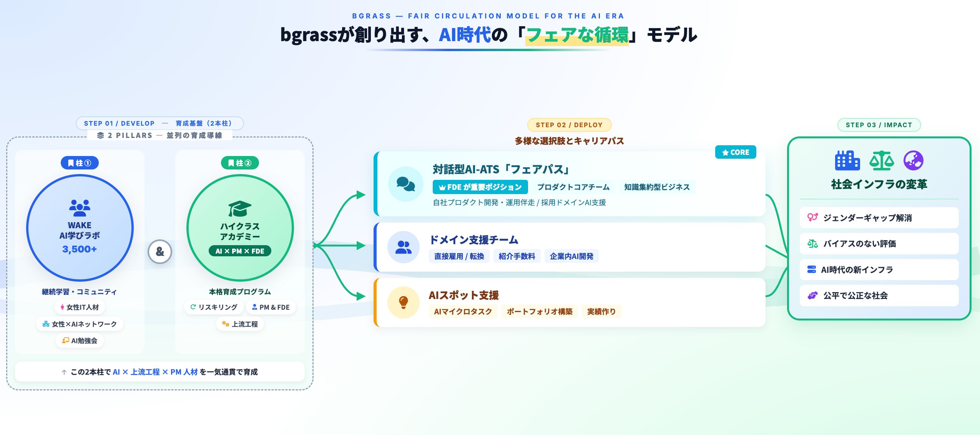Click the ポートフォリオ構築 tag
This screenshot has width=980, height=435.
[539, 312]
